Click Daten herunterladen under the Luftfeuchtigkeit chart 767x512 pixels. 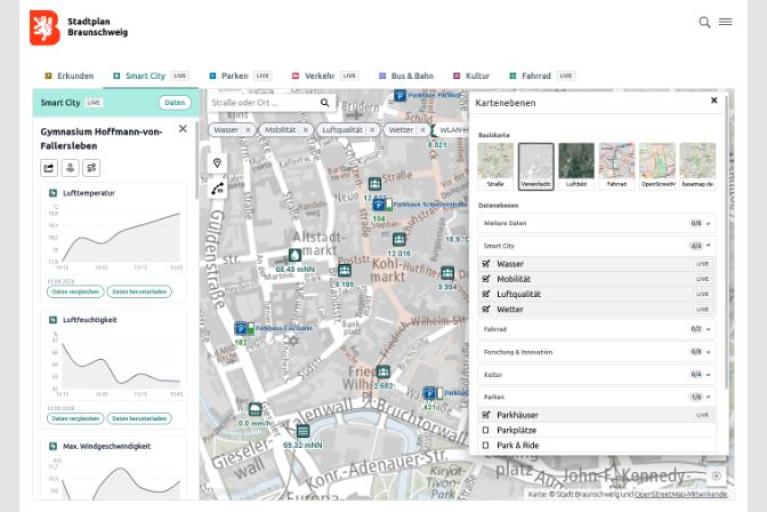point(139,419)
